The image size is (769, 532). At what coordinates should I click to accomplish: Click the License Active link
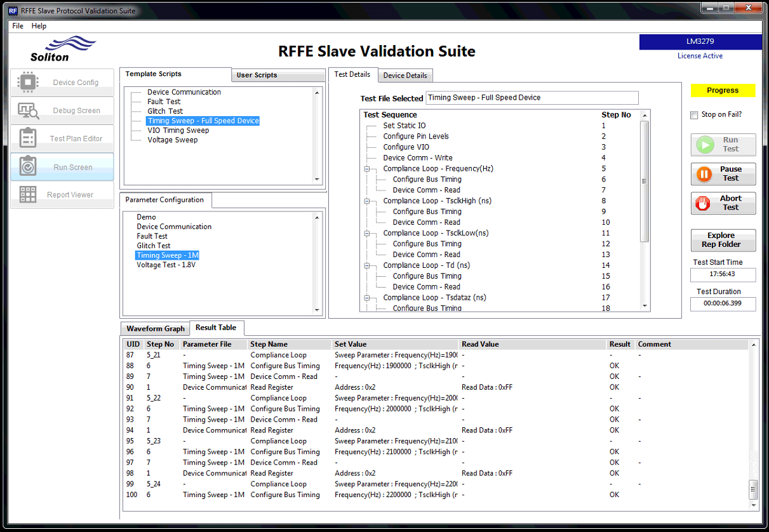pyautogui.click(x=700, y=55)
